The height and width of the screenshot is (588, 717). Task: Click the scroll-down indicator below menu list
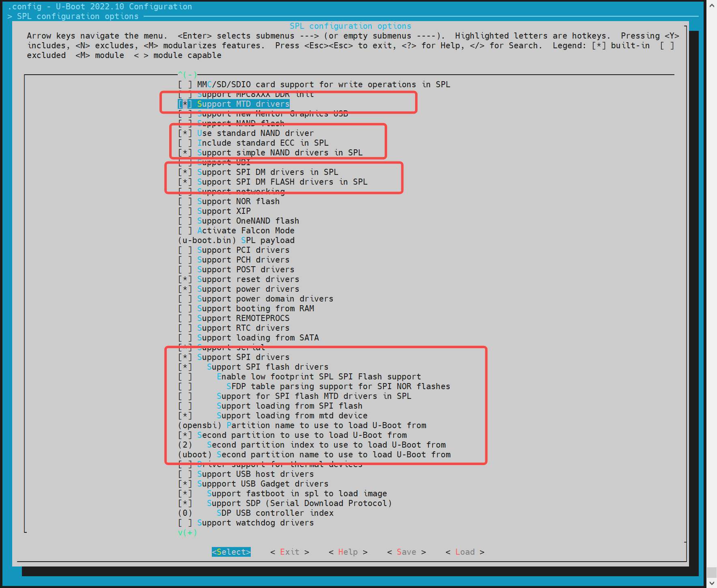pos(187,532)
